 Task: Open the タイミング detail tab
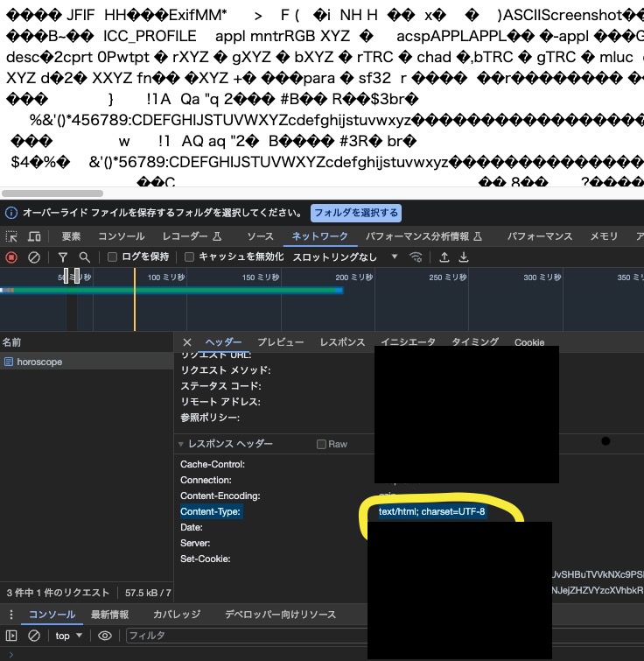click(475, 342)
